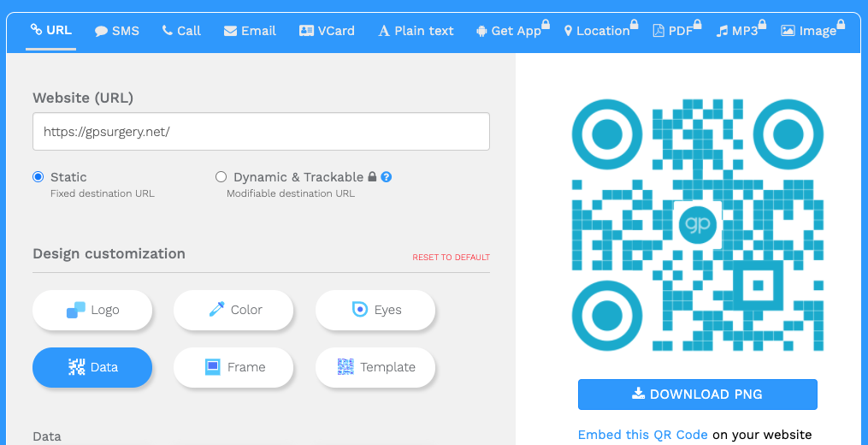868x445 pixels.
Task: Select the Email QR type tab
Action: tap(250, 31)
